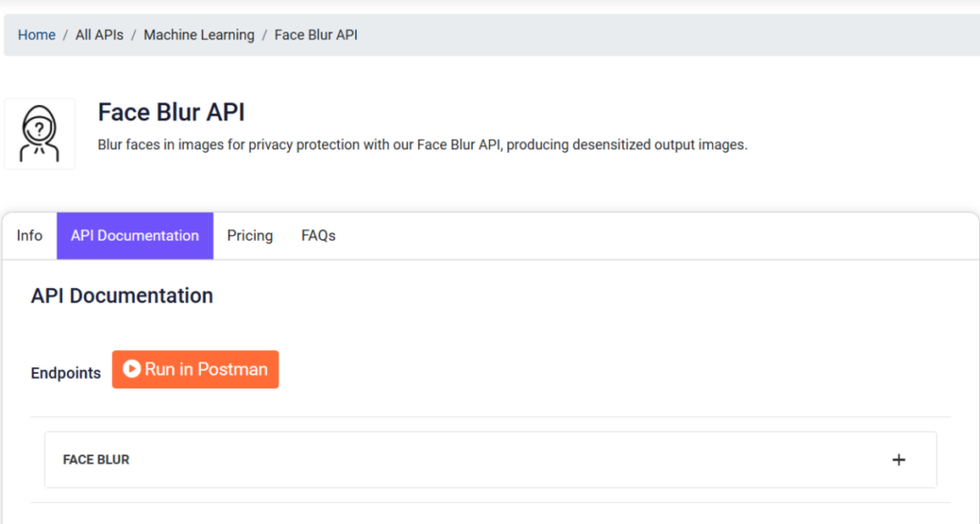This screenshot has height=524, width=980.
Task: Switch to the Info tab
Action: (x=30, y=235)
